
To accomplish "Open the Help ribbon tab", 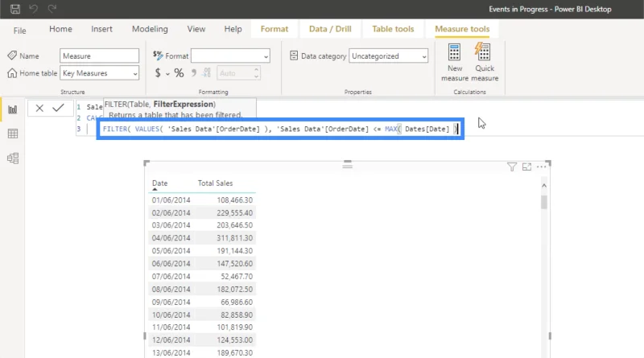I will [233, 29].
